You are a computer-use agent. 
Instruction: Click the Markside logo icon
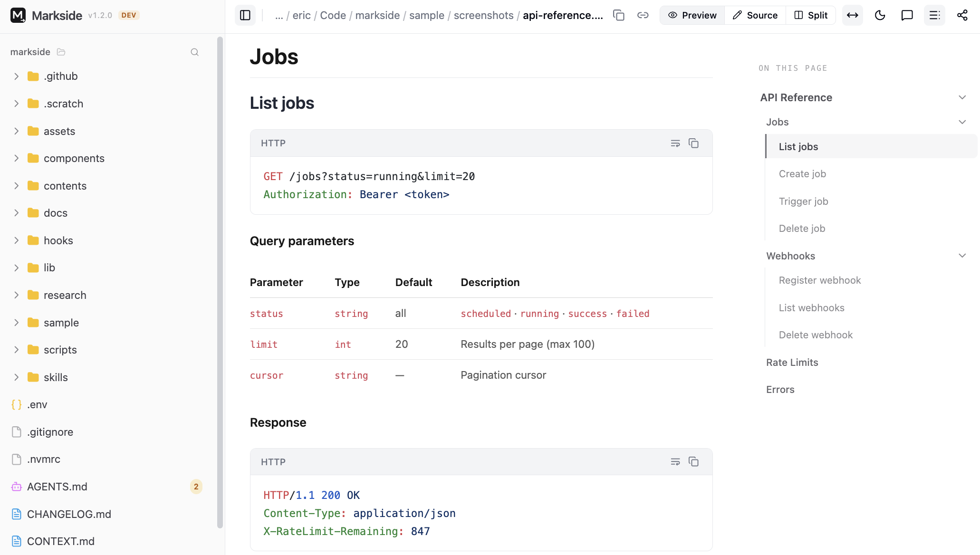(x=18, y=15)
